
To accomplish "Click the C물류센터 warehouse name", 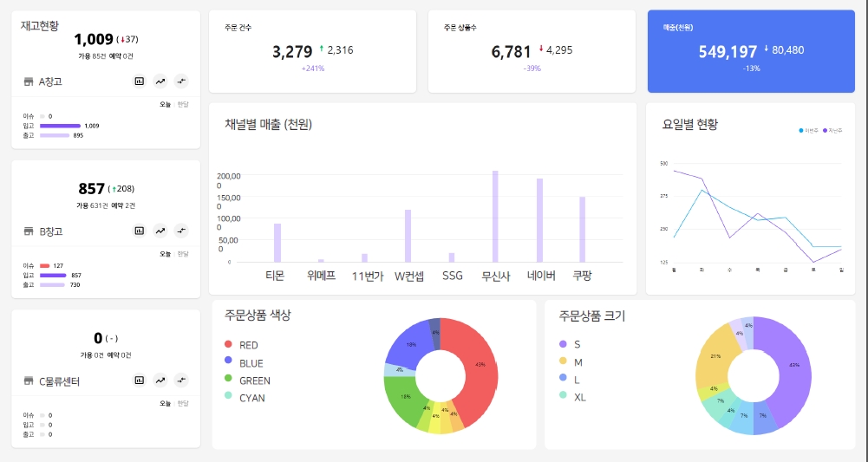I will [59, 381].
